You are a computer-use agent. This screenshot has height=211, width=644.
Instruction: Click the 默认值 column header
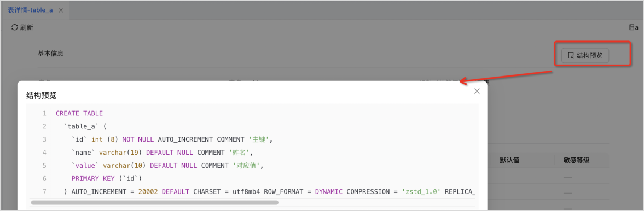(x=509, y=160)
